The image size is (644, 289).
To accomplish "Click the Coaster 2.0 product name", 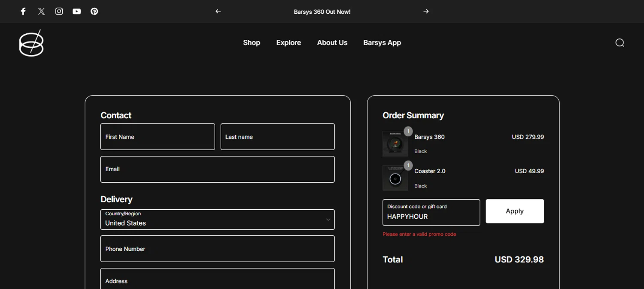I will pos(430,171).
